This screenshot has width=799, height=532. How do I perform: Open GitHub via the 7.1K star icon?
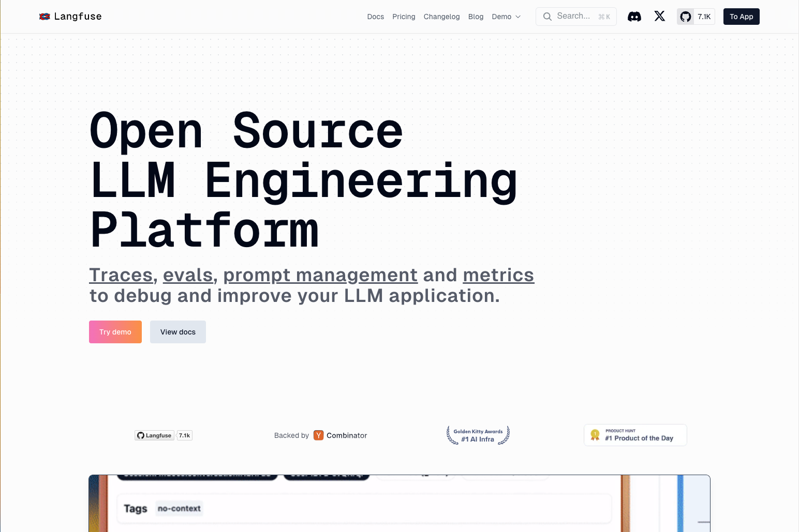[x=696, y=16]
